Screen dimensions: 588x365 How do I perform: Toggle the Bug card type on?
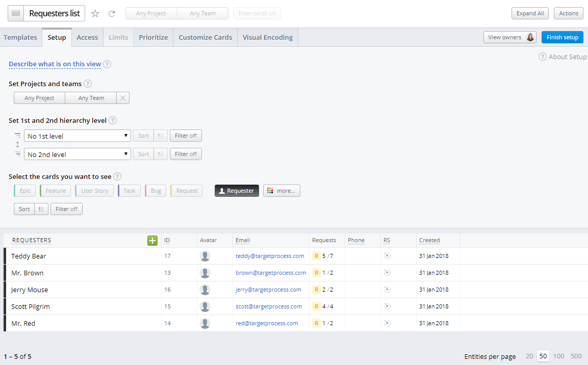click(155, 190)
